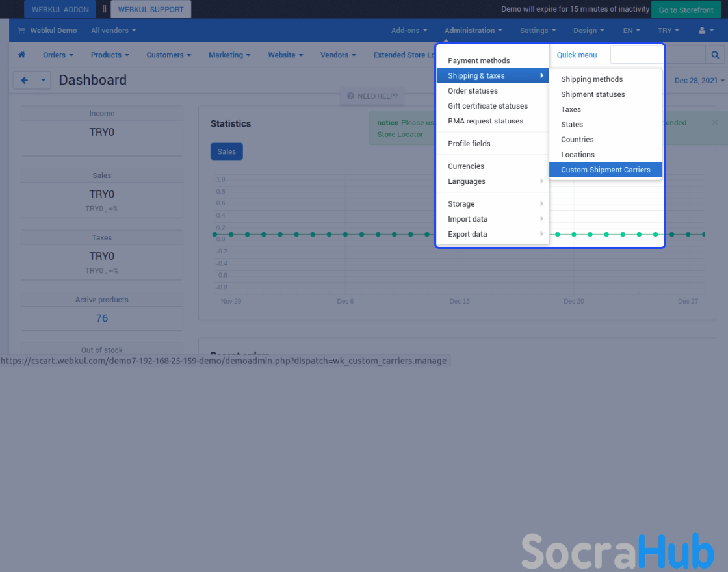Click the home icon in navigation bar

(21, 55)
